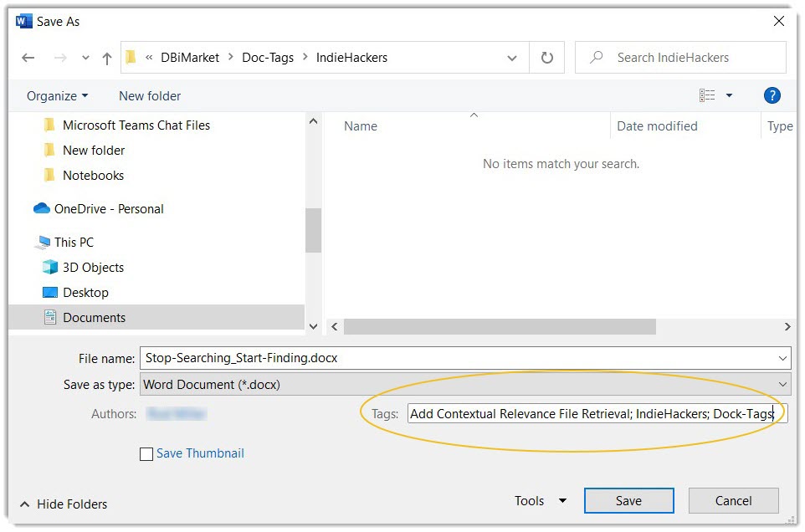Select OneDrive - Personal in sidebar
This screenshot has width=805, height=532.
tap(109, 209)
